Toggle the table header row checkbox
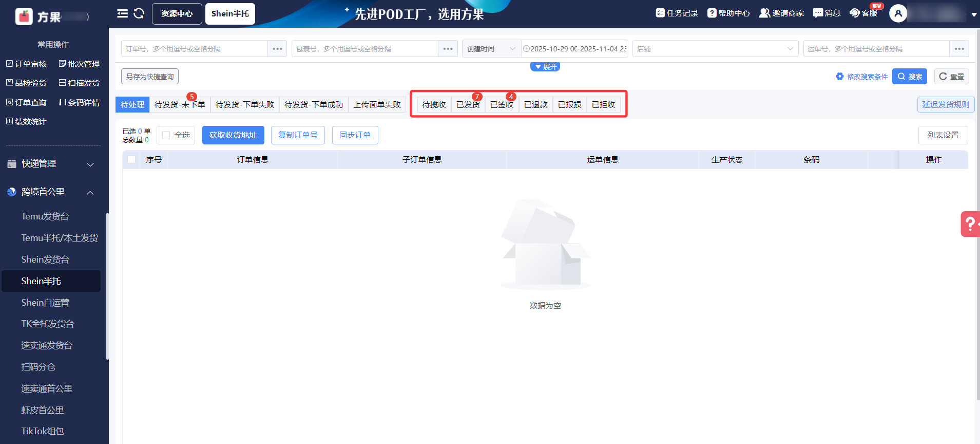980x444 pixels. pyautogui.click(x=131, y=159)
